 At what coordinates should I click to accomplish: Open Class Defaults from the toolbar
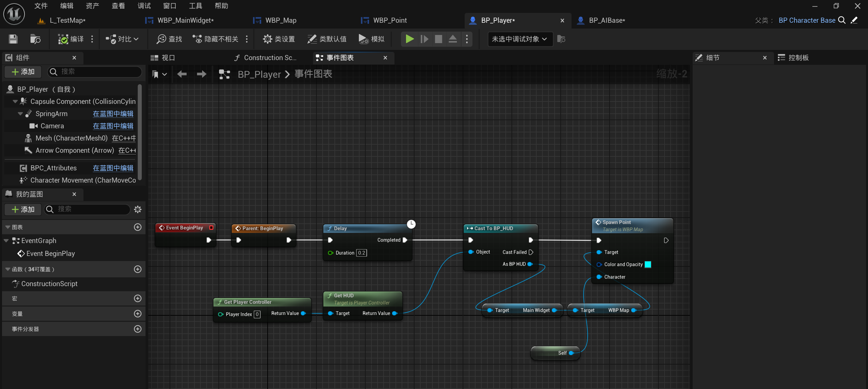click(x=327, y=39)
